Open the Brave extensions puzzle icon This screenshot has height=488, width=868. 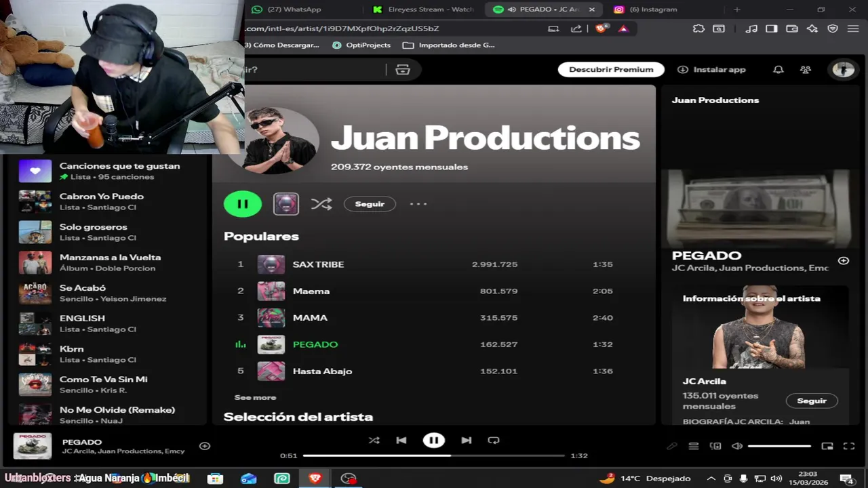pos(698,28)
